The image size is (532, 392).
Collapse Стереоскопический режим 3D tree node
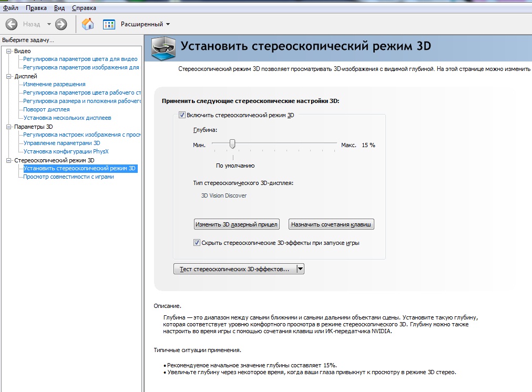[x=9, y=160]
